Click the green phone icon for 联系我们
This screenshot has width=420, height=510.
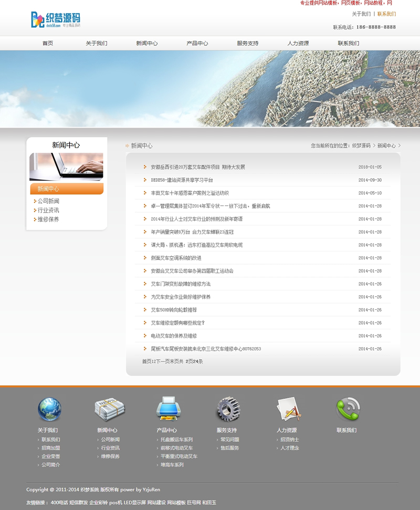[x=348, y=409]
